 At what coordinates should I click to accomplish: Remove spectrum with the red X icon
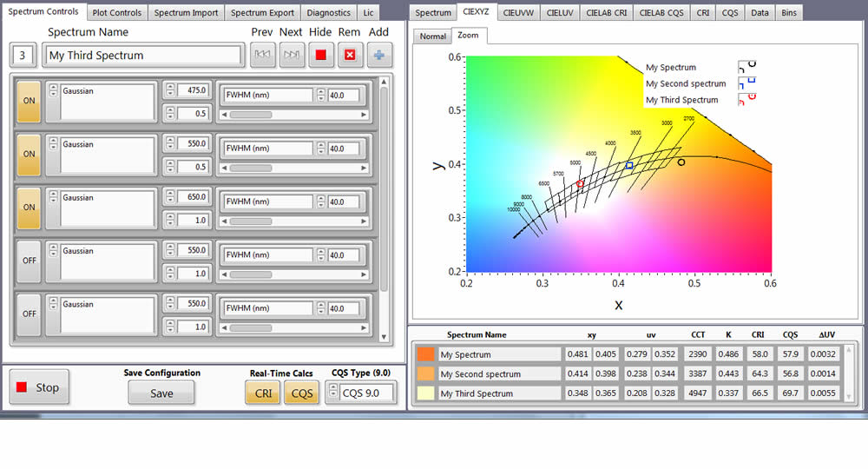pos(350,55)
